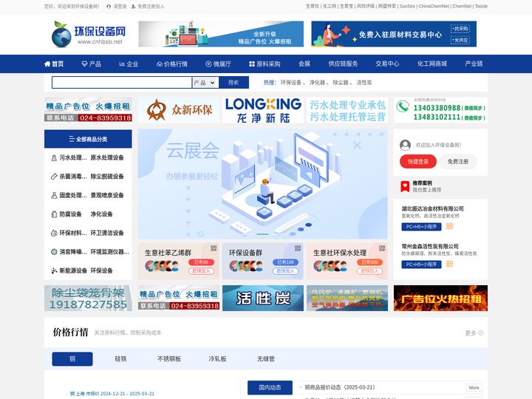Open ChinaChemNet link in top bar
This screenshot has width=532, height=399.
(434, 7)
